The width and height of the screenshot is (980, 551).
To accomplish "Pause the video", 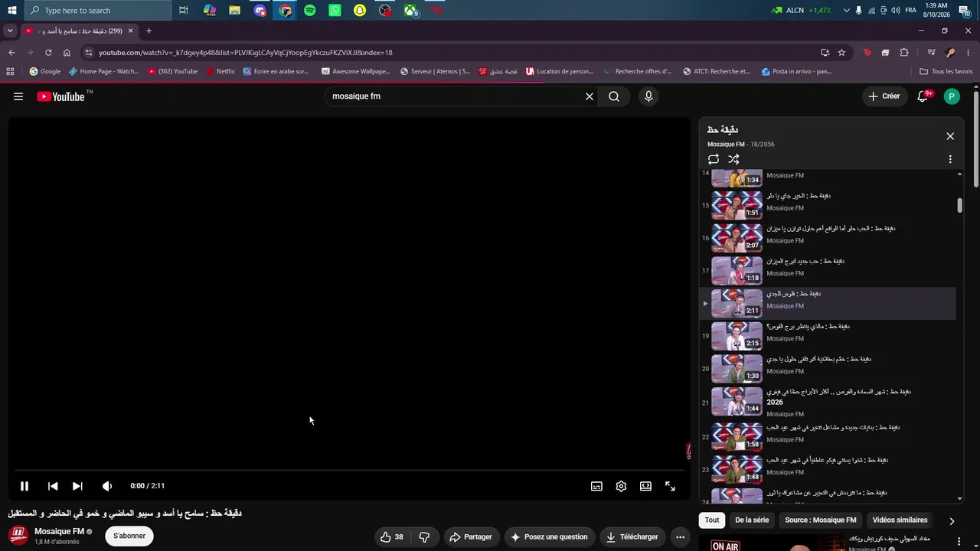I will (24, 486).
